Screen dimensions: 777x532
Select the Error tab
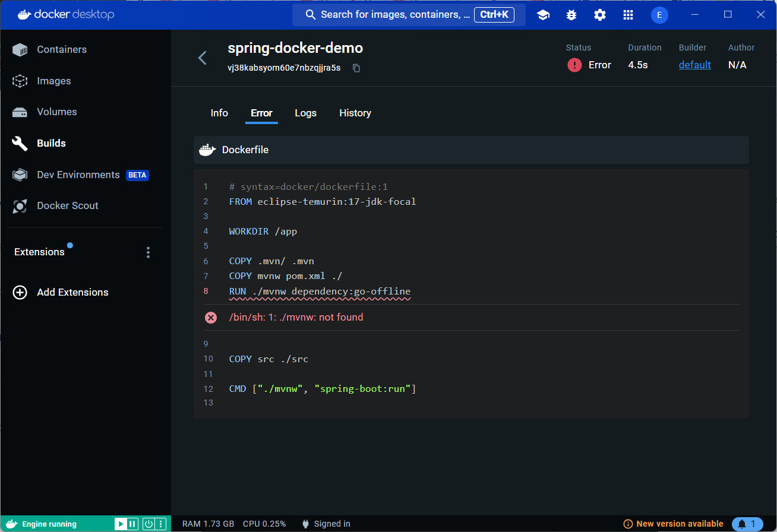(x=261, y=113)
